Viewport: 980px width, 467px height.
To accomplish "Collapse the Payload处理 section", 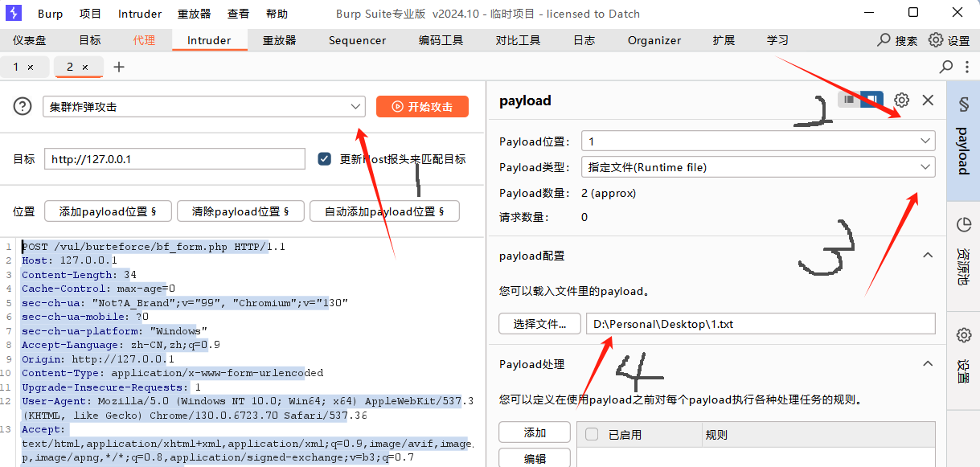I will click(x=928, y=364).
